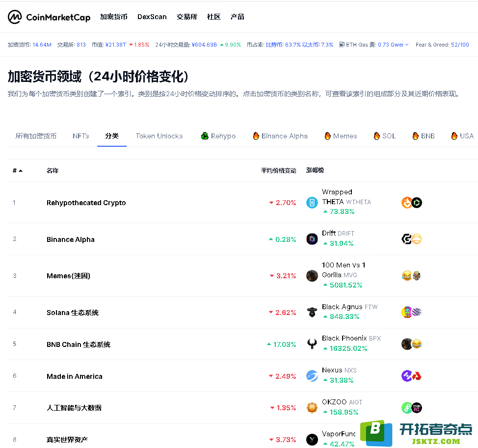This screenshot has width=478, height=448.
Task: Click the Memes category -3.21% value
Action: (x=283, y=276)
